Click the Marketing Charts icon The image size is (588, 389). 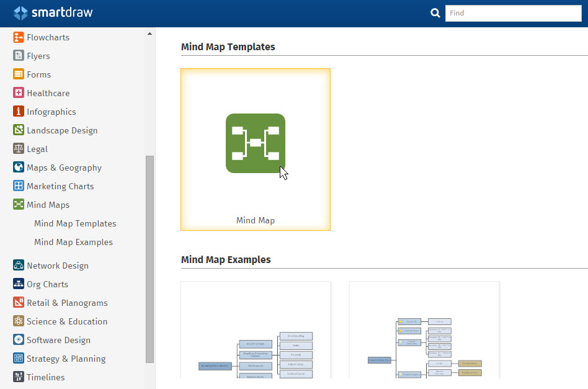[19, 186]
